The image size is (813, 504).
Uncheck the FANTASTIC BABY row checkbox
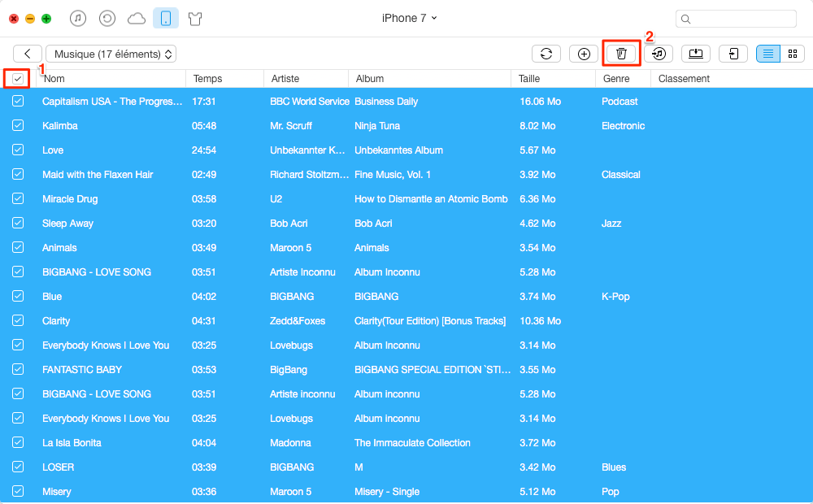point(18,369)
